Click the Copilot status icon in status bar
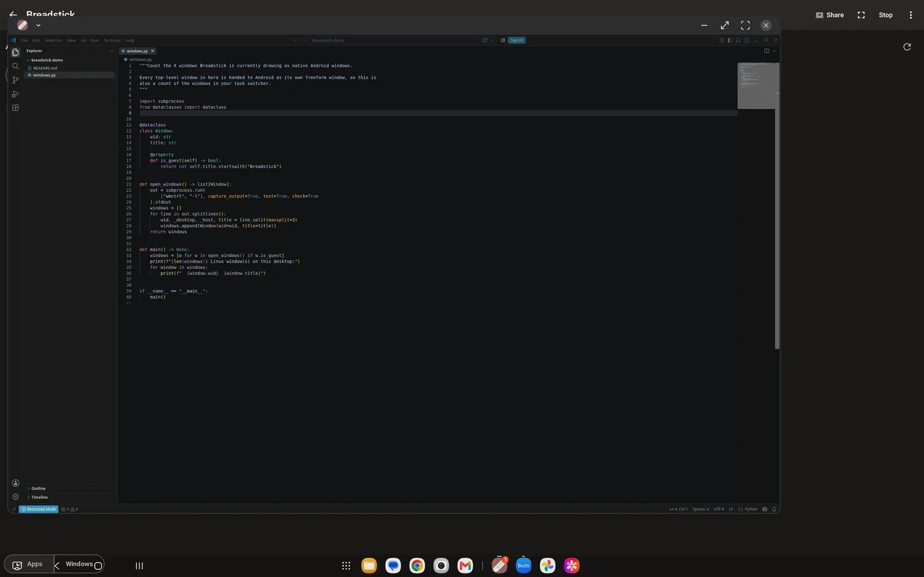The image size is (924, 577). tap(765, 509)
